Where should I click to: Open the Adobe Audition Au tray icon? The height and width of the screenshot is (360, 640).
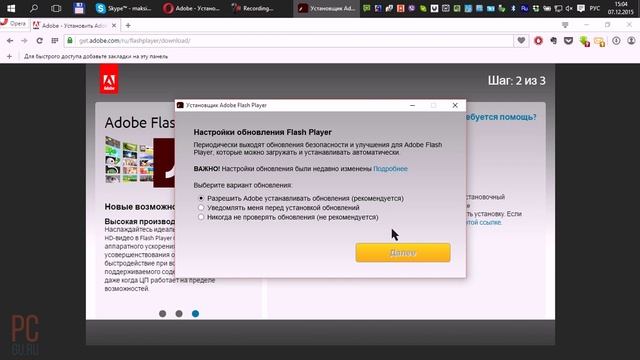coord(524,8)
